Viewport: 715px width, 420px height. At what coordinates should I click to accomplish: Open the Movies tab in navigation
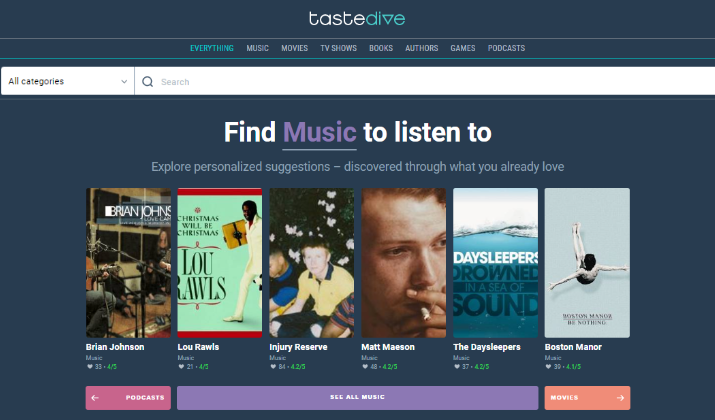click(x=295, y=48)
